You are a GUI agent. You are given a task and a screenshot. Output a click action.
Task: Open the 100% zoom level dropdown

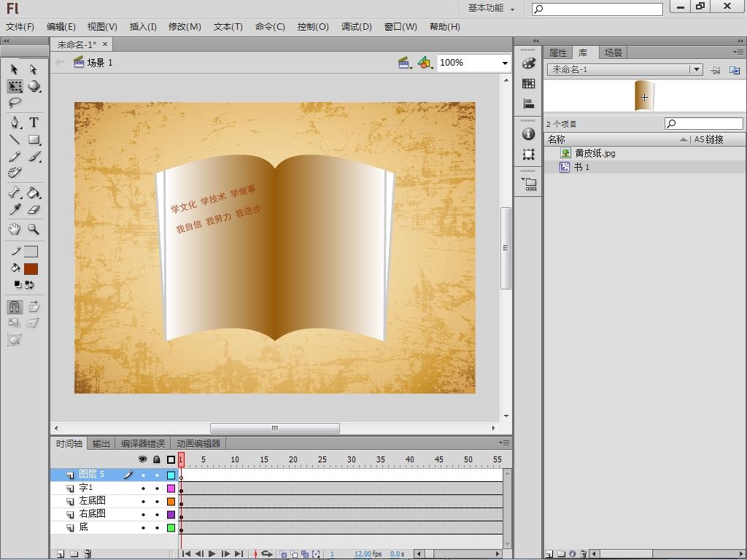504,63
